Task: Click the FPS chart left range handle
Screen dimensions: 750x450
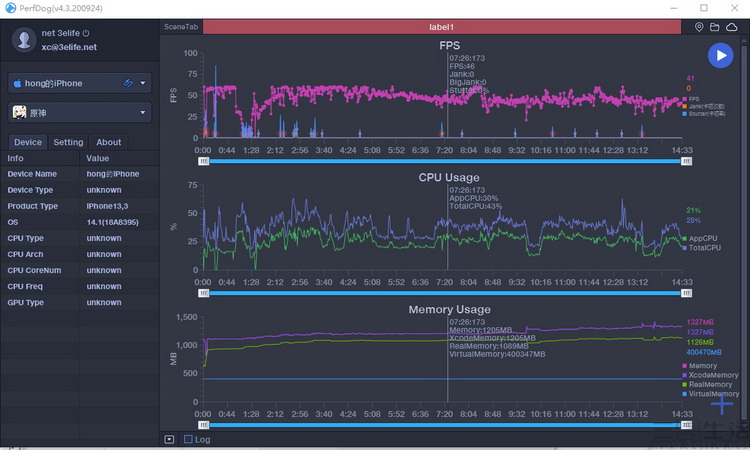Action: tap(204, 161)
